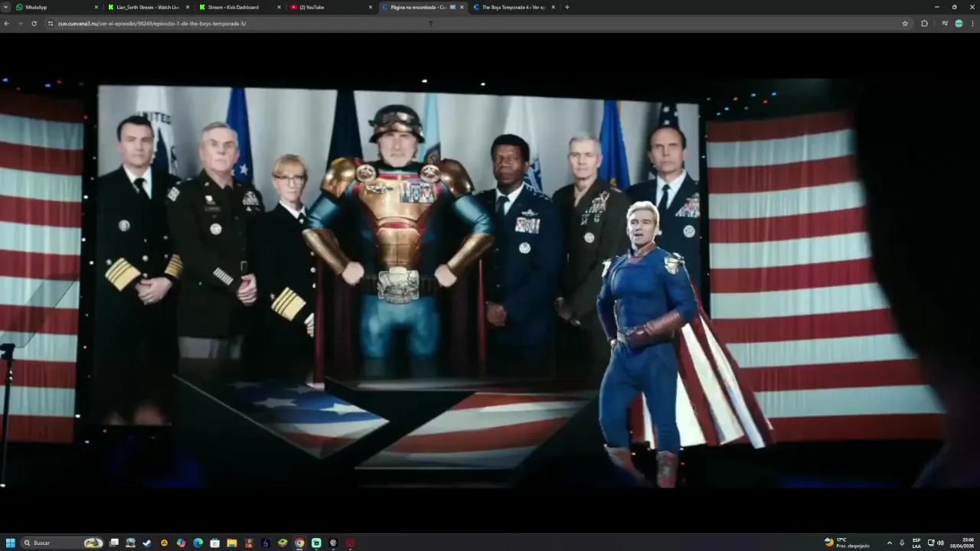The image size is (980, 551).
Task: Open a new browser tab
Action: (x=567, y=7)
